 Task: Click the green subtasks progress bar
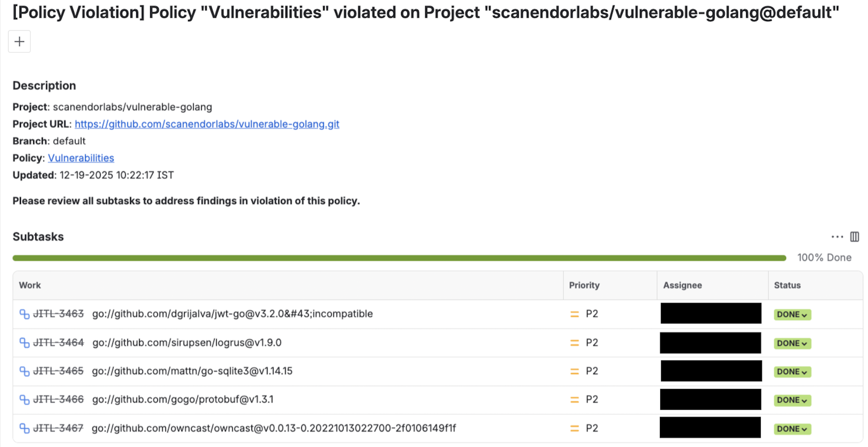[399, 258]
